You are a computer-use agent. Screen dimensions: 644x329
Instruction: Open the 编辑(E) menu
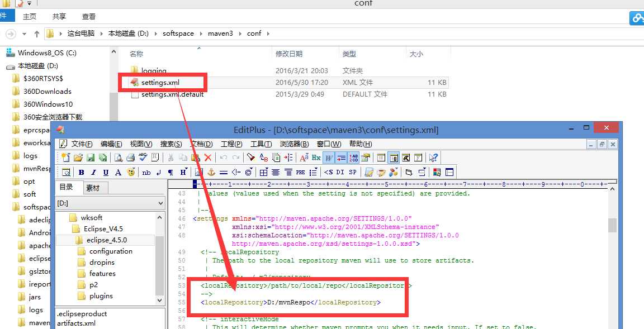click(111, 144)
